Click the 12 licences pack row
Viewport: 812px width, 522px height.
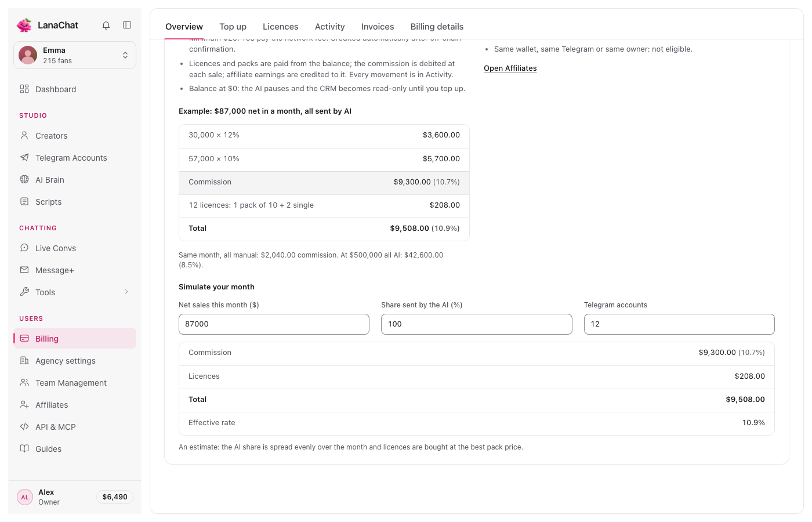click(324, 206)
